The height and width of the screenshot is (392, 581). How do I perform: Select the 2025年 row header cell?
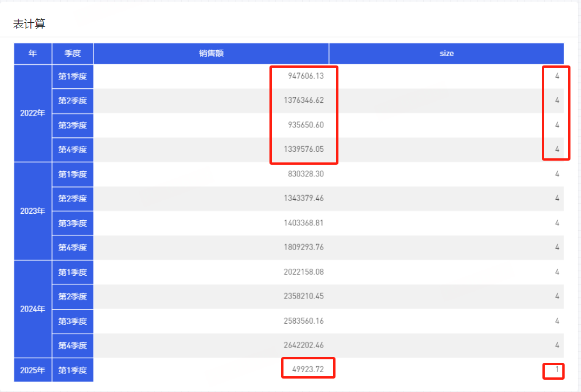point(33,370)
